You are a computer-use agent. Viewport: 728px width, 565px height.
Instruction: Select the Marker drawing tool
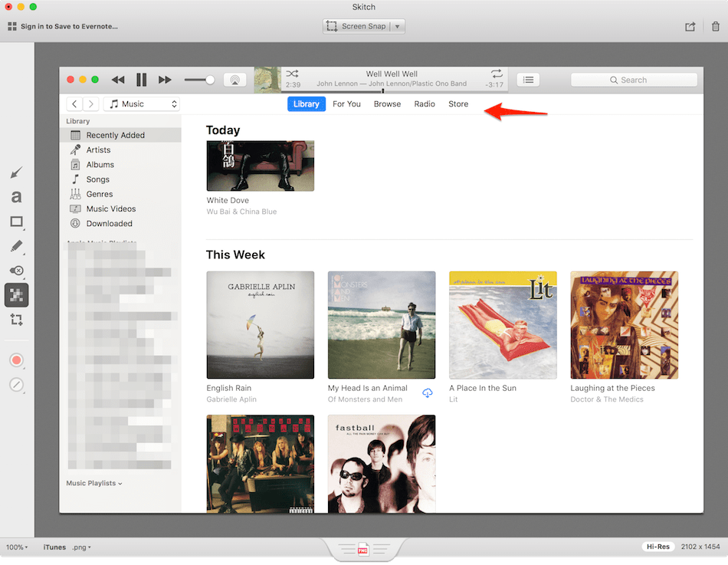[16, 246]
